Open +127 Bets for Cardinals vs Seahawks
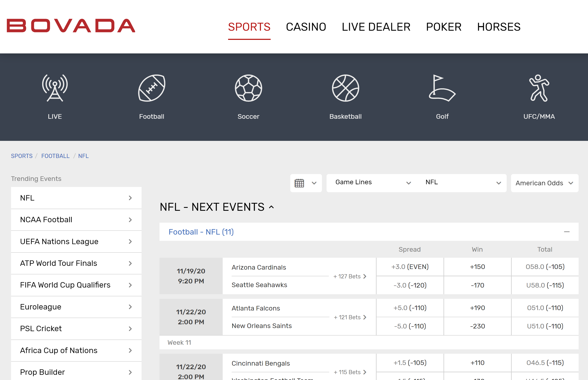The width and height of the screenshot is (588, 380). click(350, 276)
